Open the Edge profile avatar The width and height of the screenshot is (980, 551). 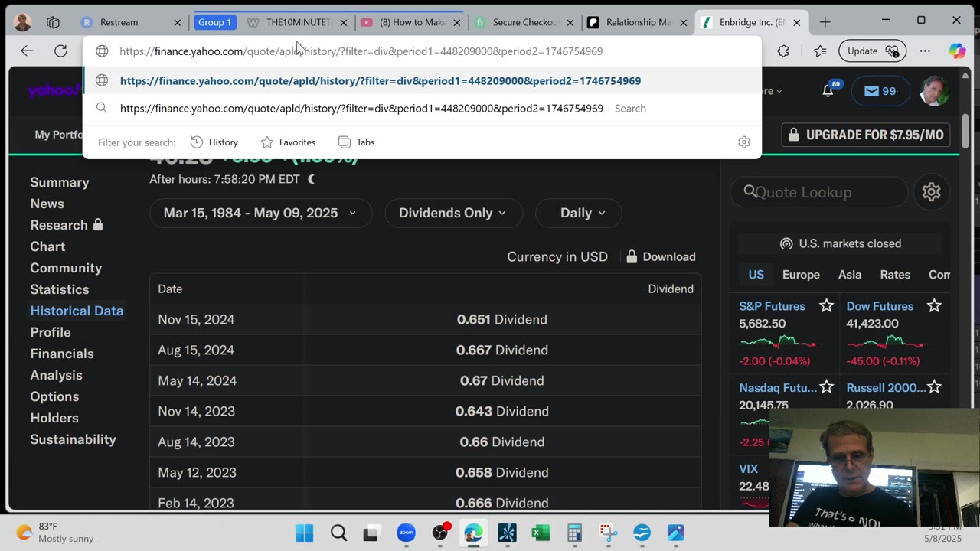[x=22, y=22]
